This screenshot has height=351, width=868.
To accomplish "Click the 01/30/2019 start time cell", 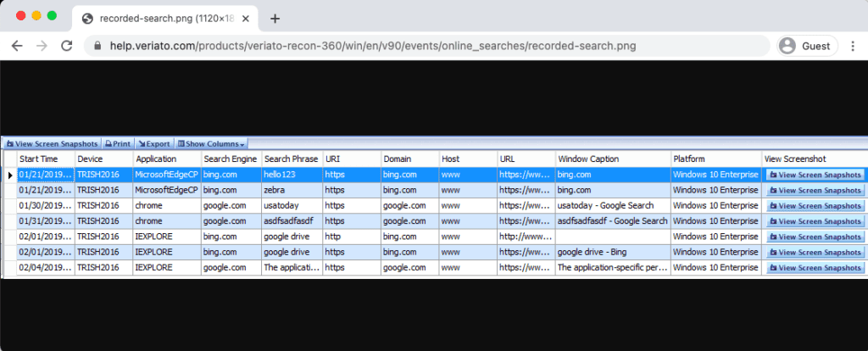I will point(46,206).
